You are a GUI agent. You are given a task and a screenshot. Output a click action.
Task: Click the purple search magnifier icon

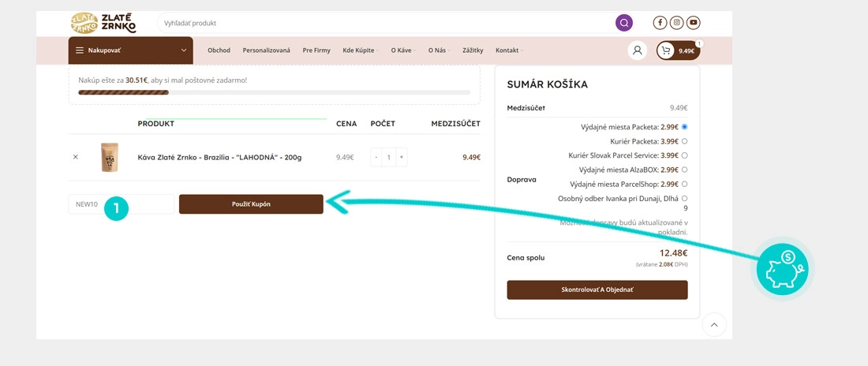(624, 23)
